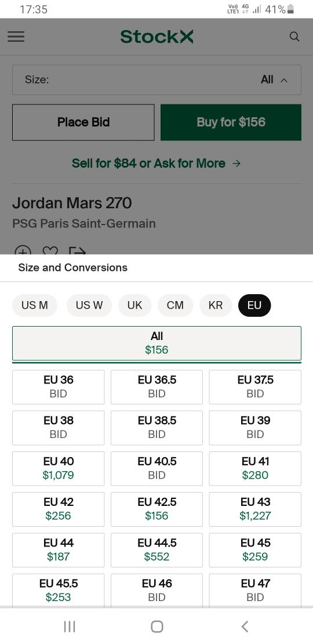This screenshot has width=313, height=644.
Task: Open Sell for $84 or Ask link
Action: (x=156, y=164)
